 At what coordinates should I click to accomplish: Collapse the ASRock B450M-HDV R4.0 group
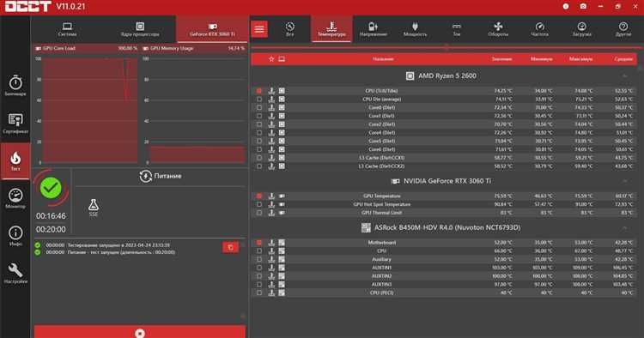click(624, 227)
